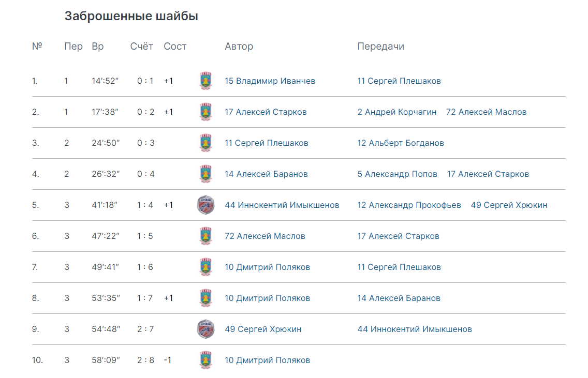
Task: Click the grey team emblem beside scorer Сергей Хрюкин
Action: [205, 329]
